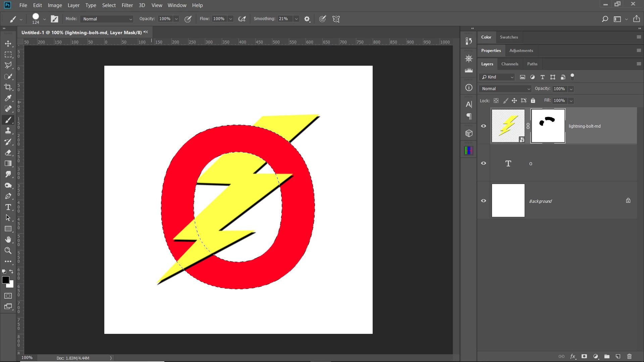Select the Eraser tool
The width and height of the screenshot is (644, 362).
[8, 153]
